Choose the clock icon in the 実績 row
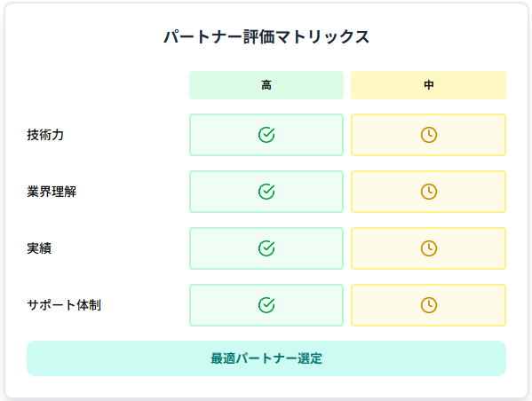The height and width of the screenshot is (401, 532). point(428,248)
